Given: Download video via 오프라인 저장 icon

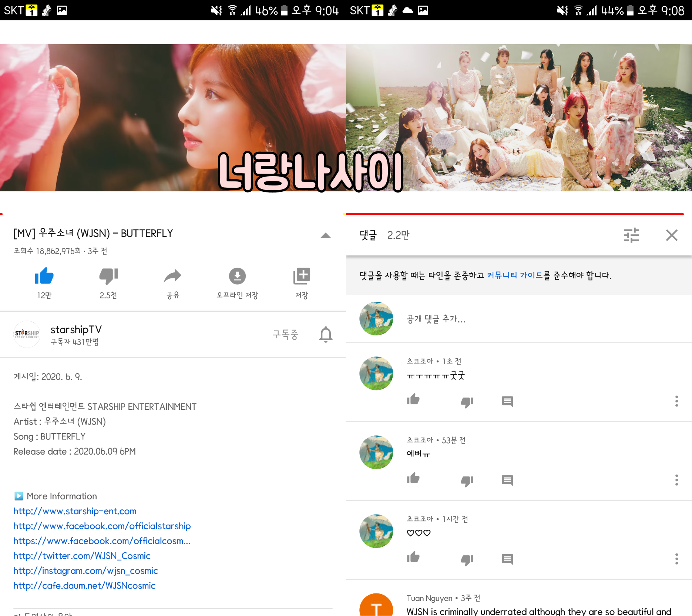Looking at the screenshot, I should coord(237,276).
